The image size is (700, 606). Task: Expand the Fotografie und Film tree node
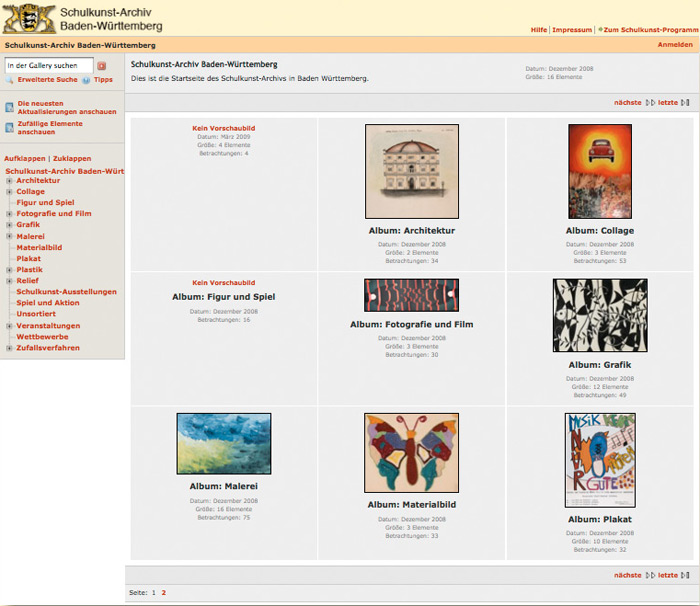click(9, 214)
